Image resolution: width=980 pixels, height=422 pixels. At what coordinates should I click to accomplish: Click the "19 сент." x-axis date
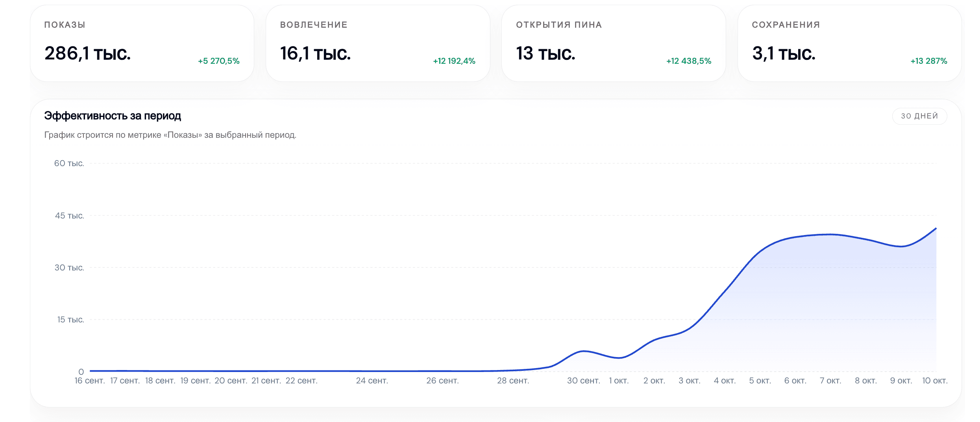(196, 381)
